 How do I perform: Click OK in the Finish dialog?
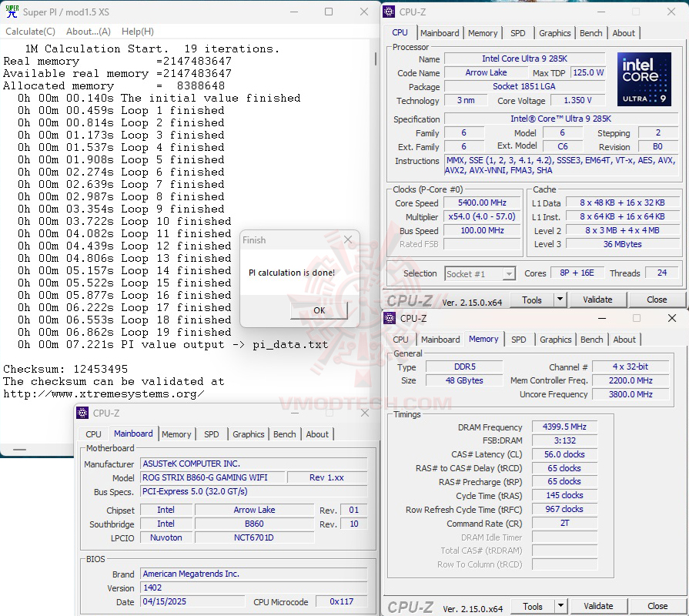pyautogui.click(x=318, y=310)
